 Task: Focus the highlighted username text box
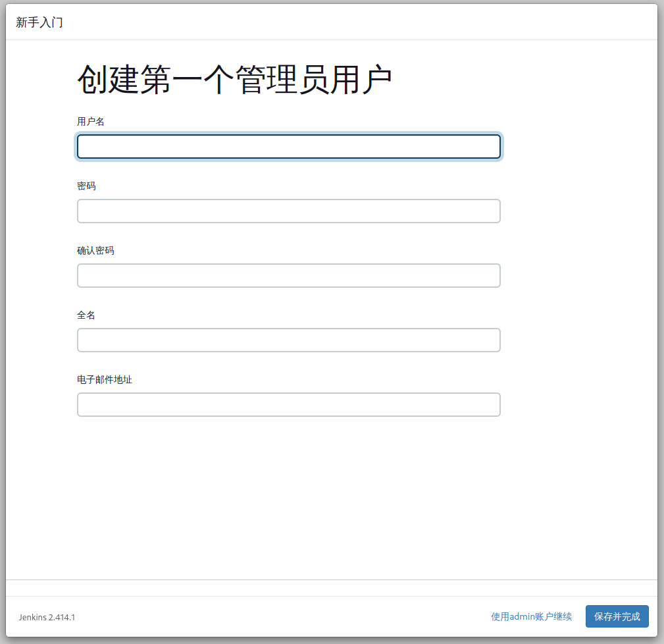click(x=288, y=146)
